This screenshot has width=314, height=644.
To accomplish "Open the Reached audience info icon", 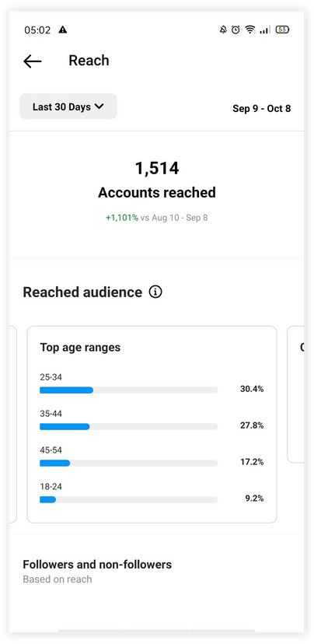I will pos(155,292).
